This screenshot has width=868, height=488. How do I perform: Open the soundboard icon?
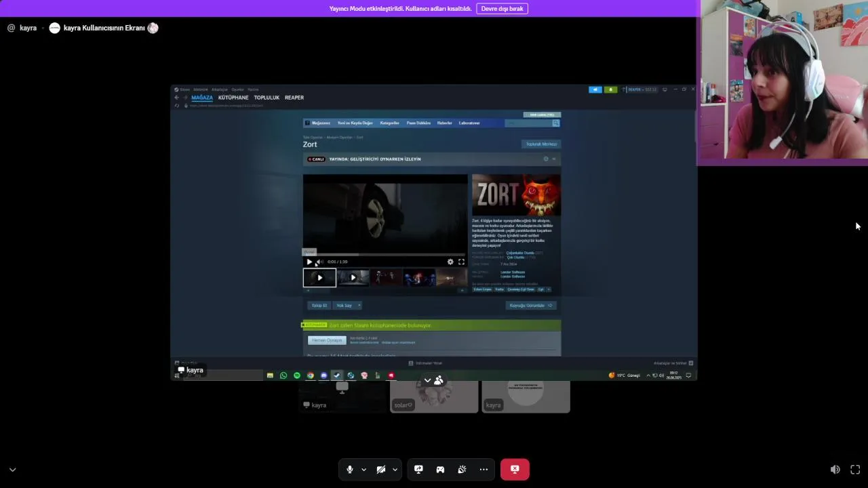point(462,469)
